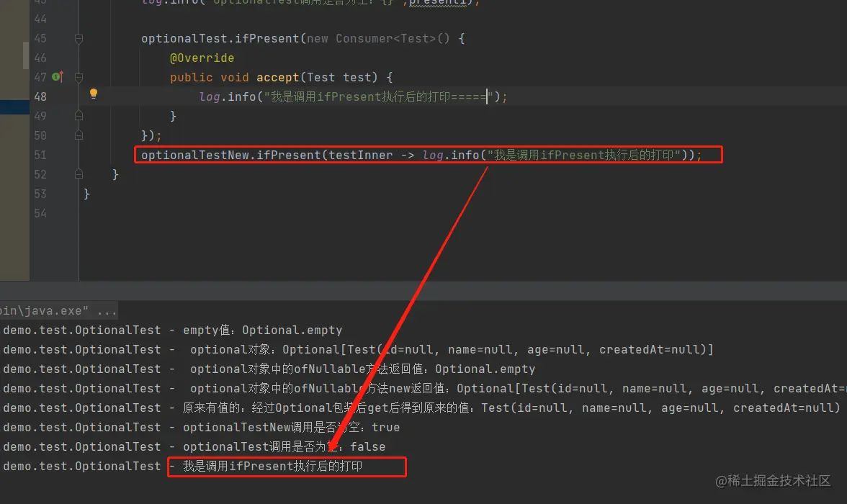The height and width of the screenshot is (504, 847).
Task: Click the intention lightbulb on line 48
Action: pos(94,94)
